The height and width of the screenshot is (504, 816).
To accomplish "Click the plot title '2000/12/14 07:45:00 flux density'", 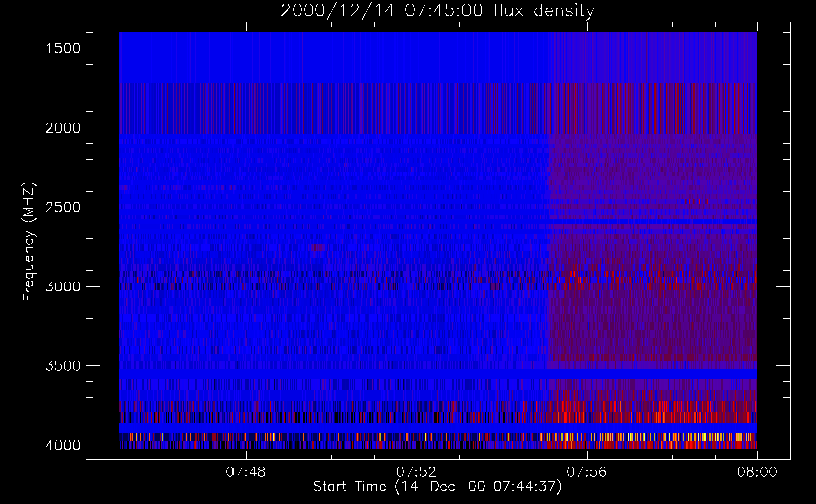I will [x=437, y=11].
